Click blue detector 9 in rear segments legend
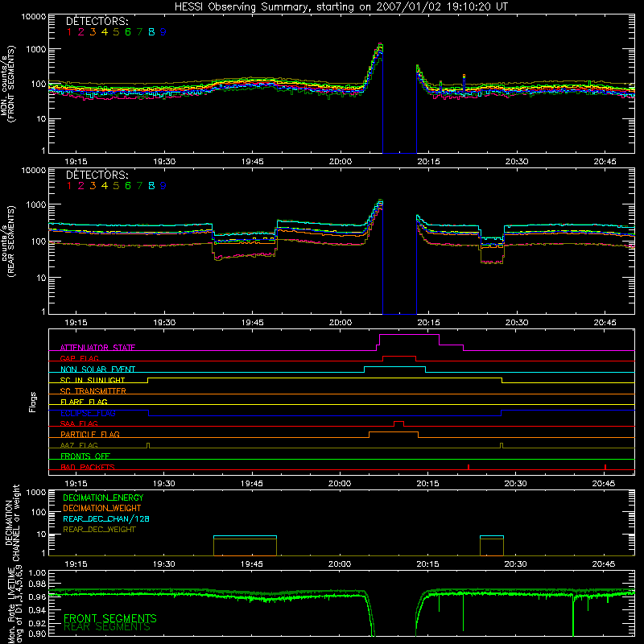Screen dimensions: 644x644 (x=163, y=186)
